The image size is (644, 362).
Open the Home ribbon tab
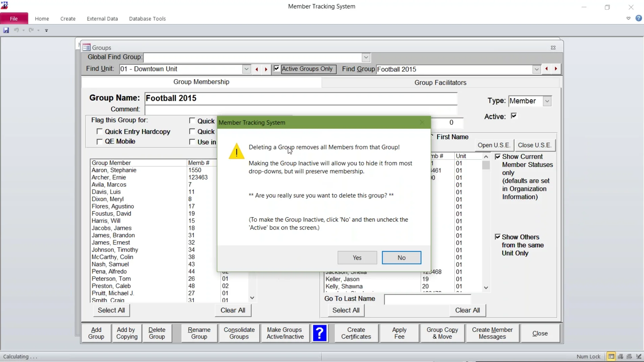tap(42, 19)
